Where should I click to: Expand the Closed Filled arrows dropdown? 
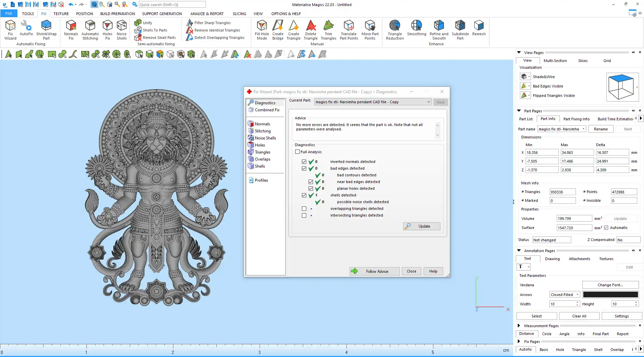(x=577, y=295)
